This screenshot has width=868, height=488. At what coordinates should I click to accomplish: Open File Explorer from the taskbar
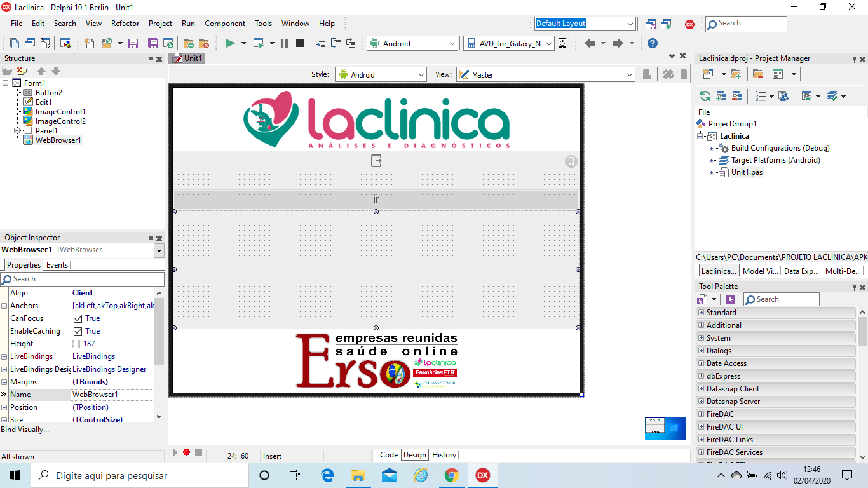358,475
